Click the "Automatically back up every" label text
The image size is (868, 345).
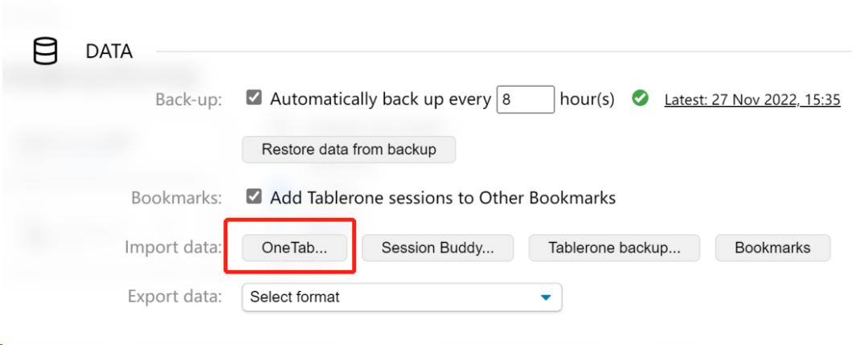[380, 100]
